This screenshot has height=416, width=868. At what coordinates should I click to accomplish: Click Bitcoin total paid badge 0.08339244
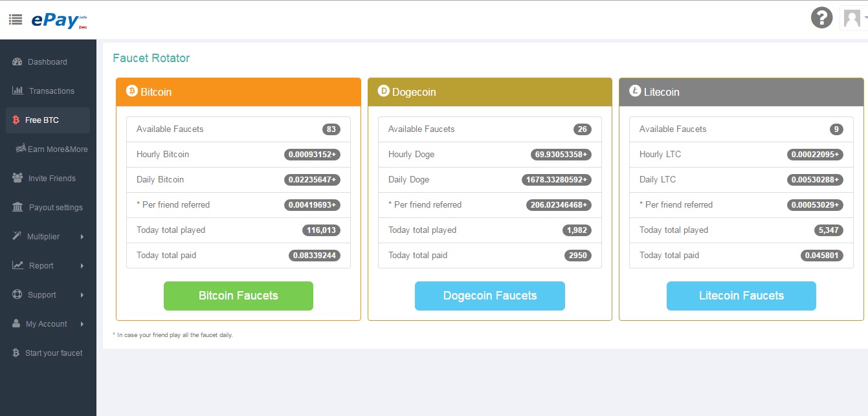pos(315,256)
